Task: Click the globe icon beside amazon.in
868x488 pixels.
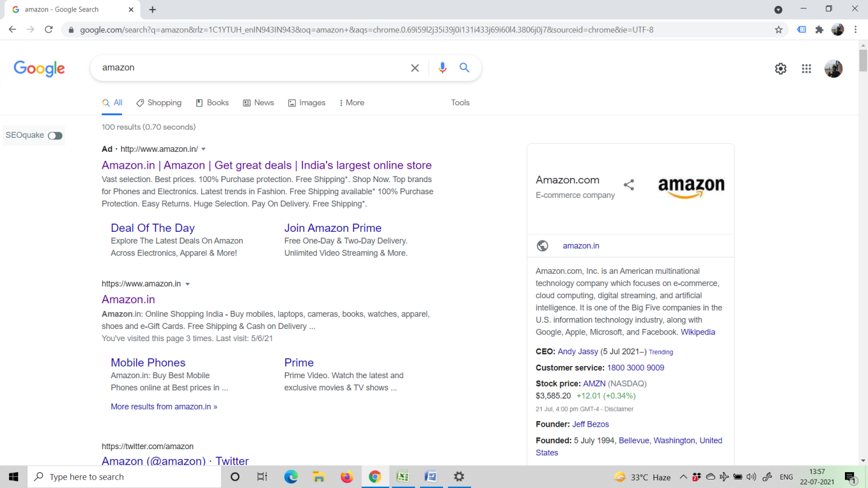Action: coord(543,246)
